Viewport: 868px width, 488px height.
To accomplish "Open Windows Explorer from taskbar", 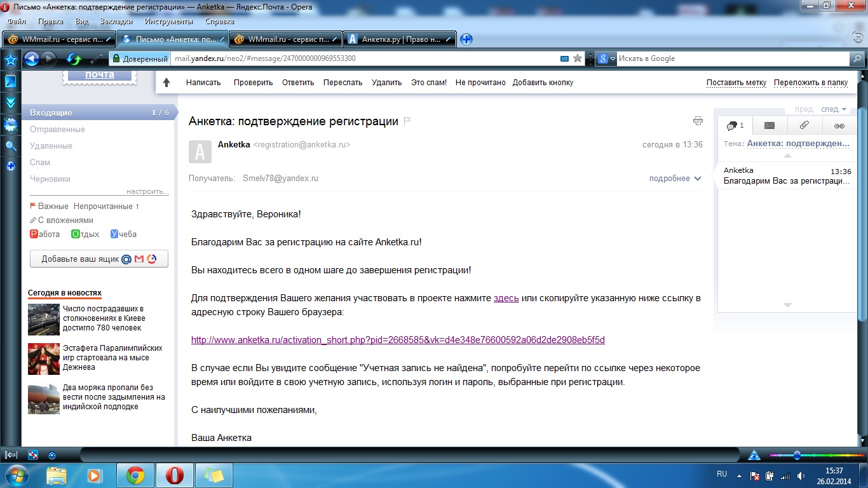I will [56, 475].
